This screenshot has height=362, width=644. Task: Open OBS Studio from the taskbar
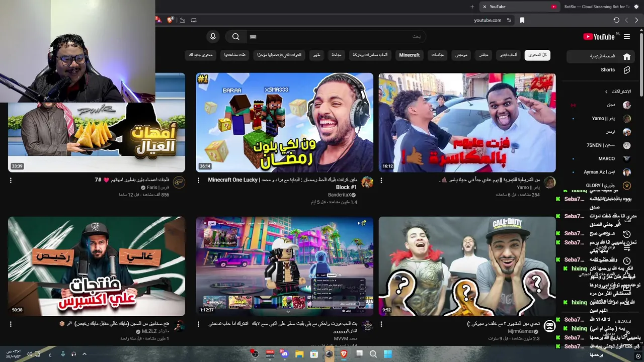pyautogui.click(x=255, y=354)
